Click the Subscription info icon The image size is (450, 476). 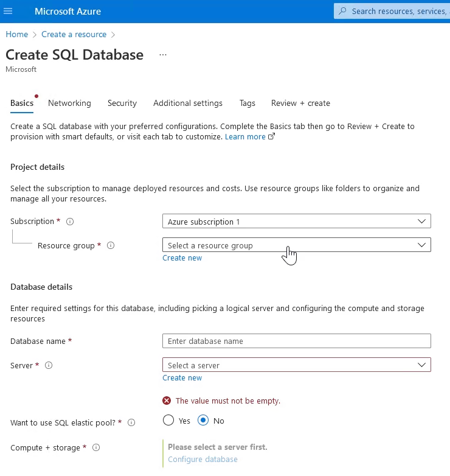(70, 222)
